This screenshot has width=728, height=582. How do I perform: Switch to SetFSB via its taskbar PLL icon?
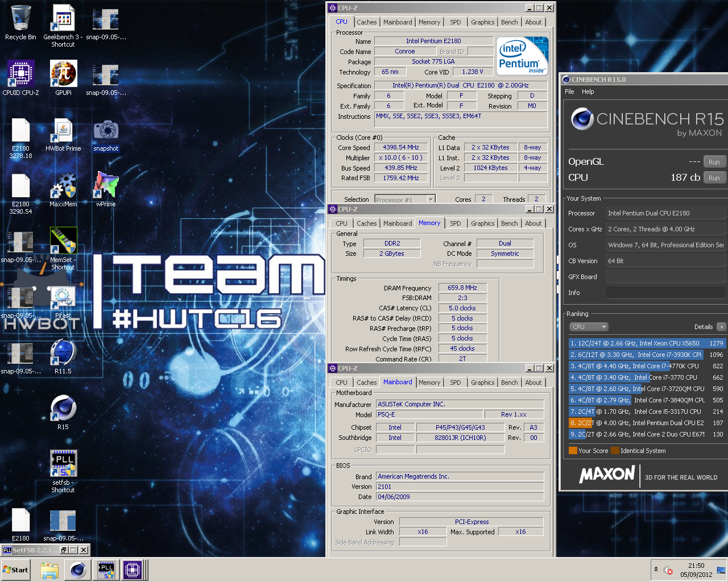106,570
